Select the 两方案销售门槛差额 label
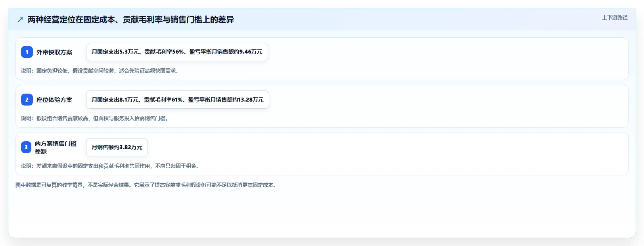The height and width of the screenshot is (246, 644). click(x=56, y=147)
